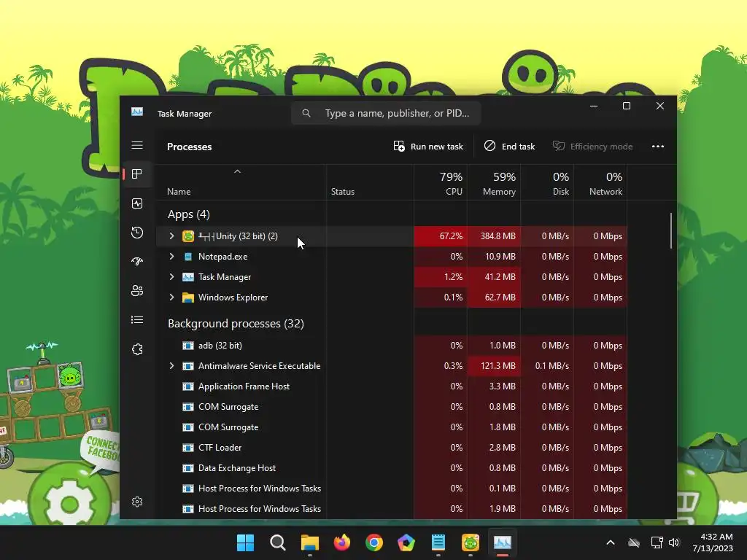Sort by the CPU column header

point(441,184)
